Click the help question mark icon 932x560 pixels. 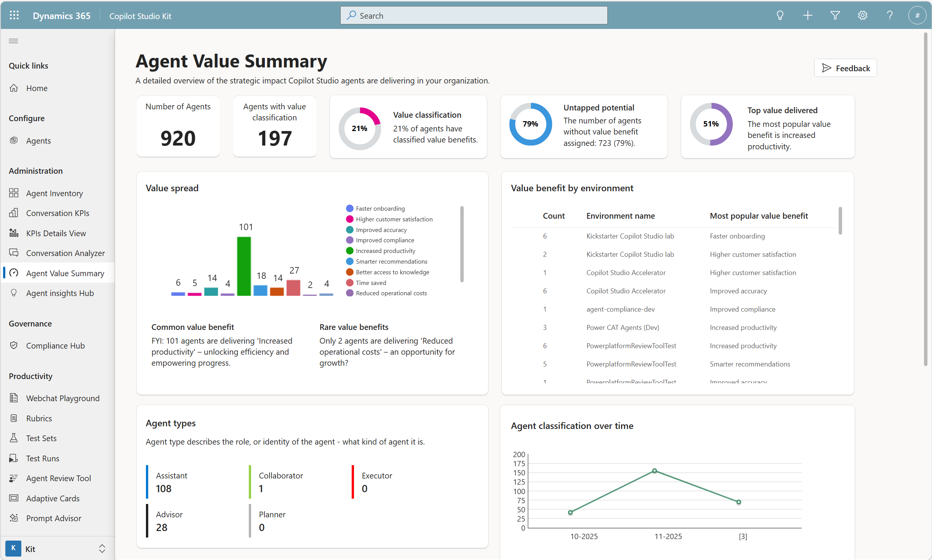(890, 15)
